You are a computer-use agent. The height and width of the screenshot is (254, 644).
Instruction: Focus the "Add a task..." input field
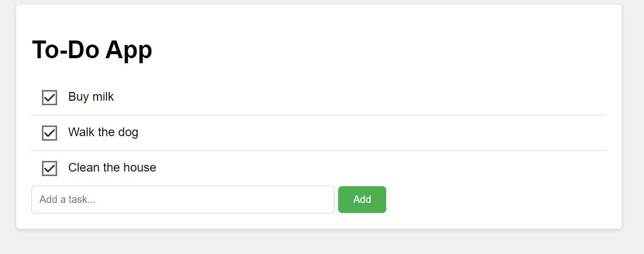(x=182, y=199)
